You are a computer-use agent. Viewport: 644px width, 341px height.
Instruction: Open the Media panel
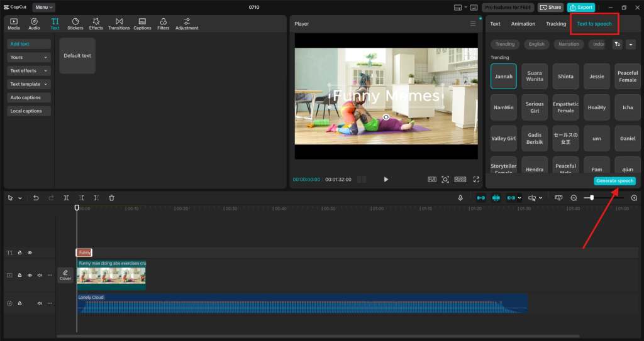pos(14,24)
